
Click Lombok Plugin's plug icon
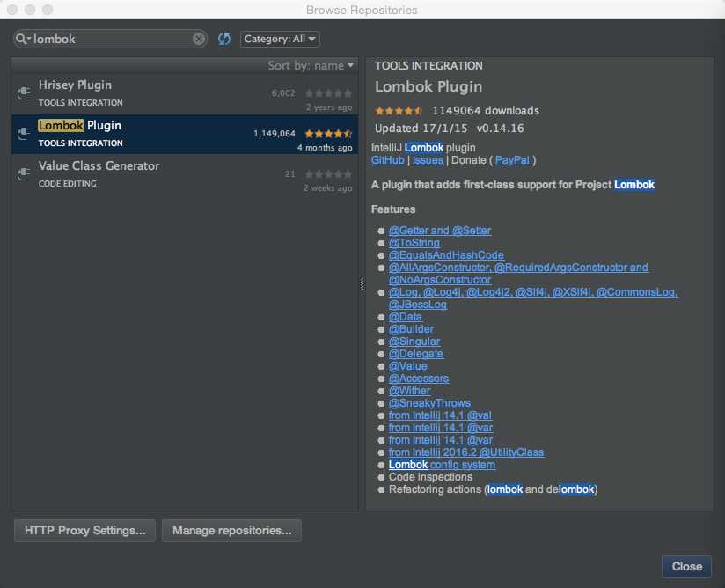24,133
